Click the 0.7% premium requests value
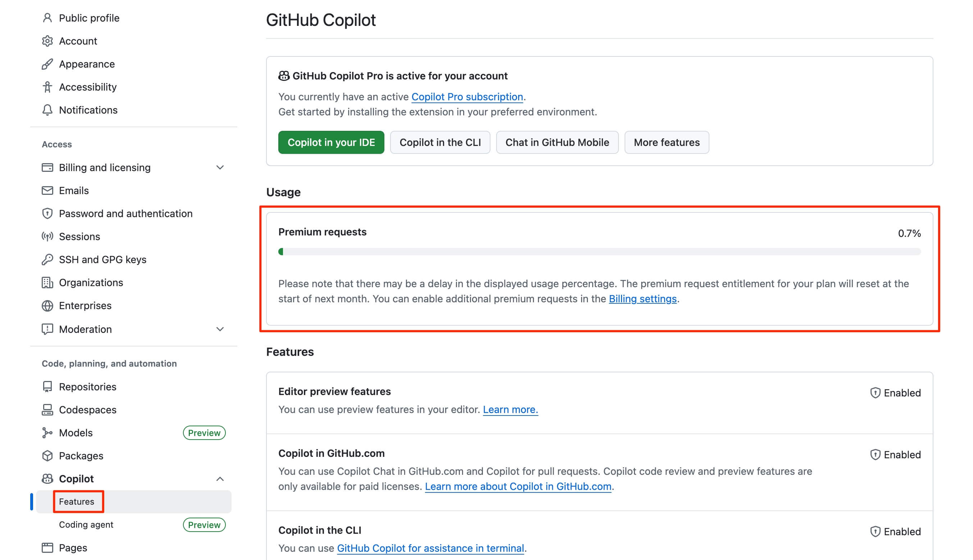 [909, 234]
